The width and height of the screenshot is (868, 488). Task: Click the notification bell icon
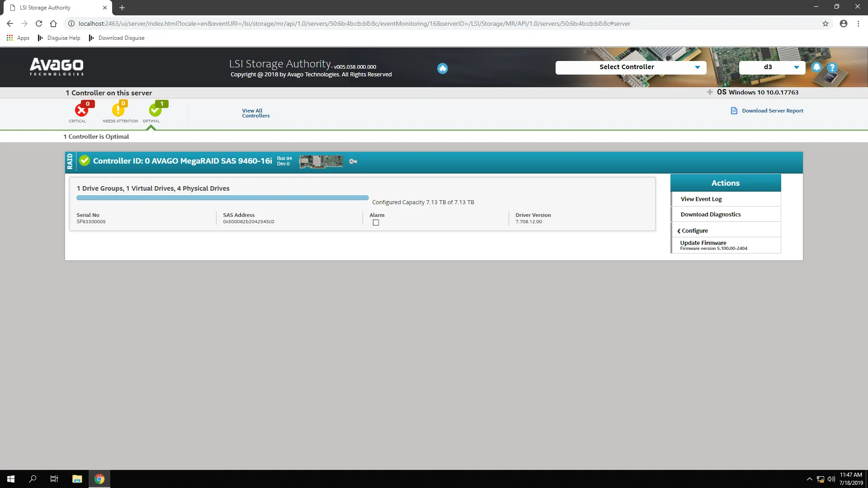816,67
